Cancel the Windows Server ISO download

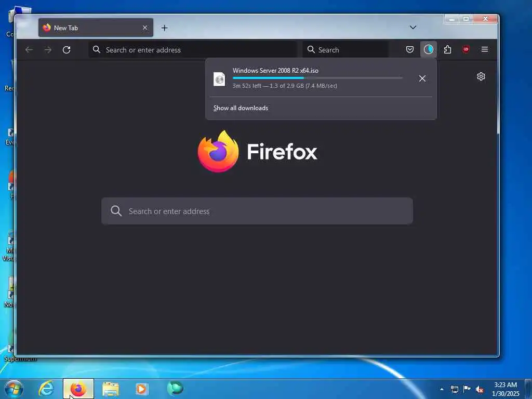point(422,79)
